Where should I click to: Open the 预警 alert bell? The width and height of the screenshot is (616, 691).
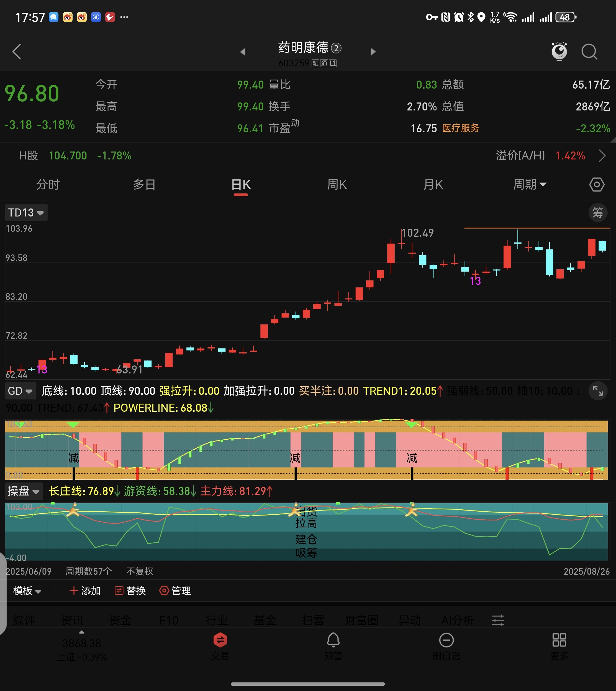click(x=333, y=646)
